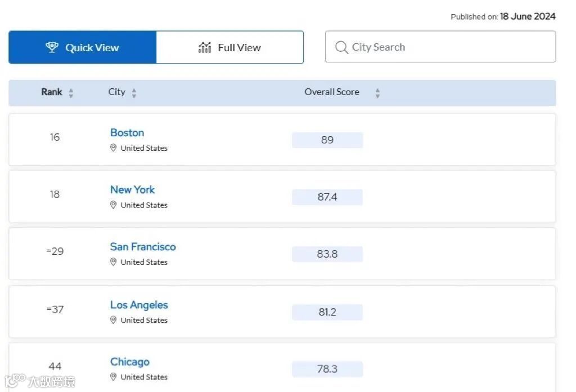Open the Boston city link
Image resolution: width=576 pixels, height=392 pixels.
[x=127, y=133]
